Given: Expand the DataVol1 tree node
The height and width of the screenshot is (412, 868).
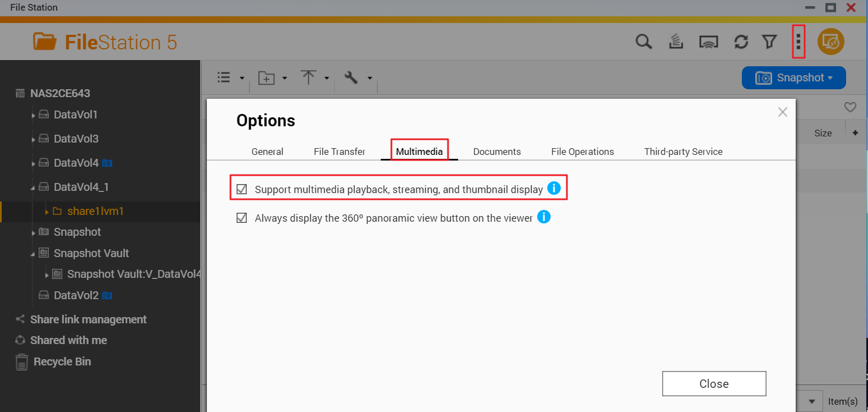Looking at the screenshot, I should coord(34,115).
